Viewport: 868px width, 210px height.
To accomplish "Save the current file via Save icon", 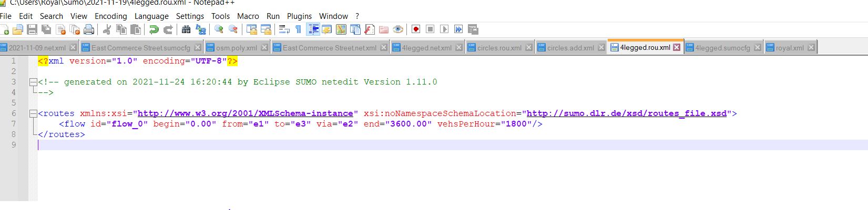I will [32, 29].
